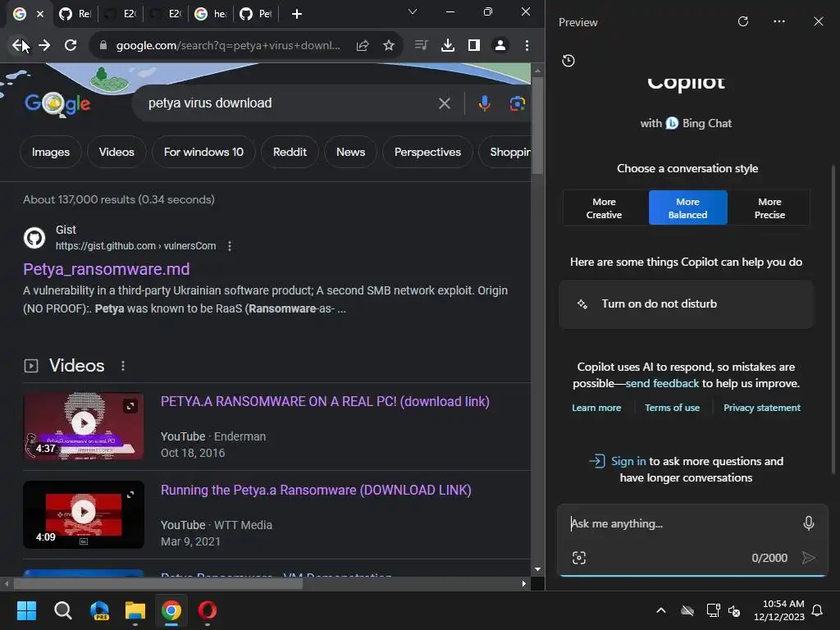840x630 pixels.
Task: Open Terms of use link
Action: 672,408
